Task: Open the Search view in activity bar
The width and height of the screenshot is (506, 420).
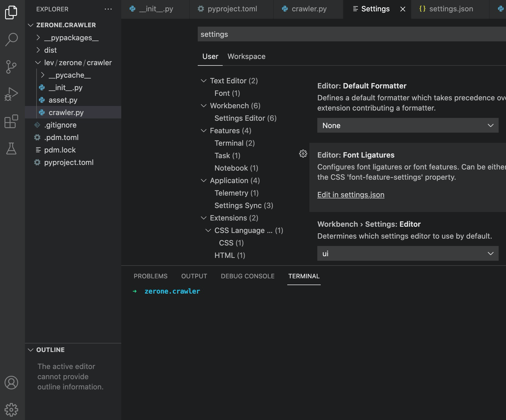Action: click(x=11, y=39)
